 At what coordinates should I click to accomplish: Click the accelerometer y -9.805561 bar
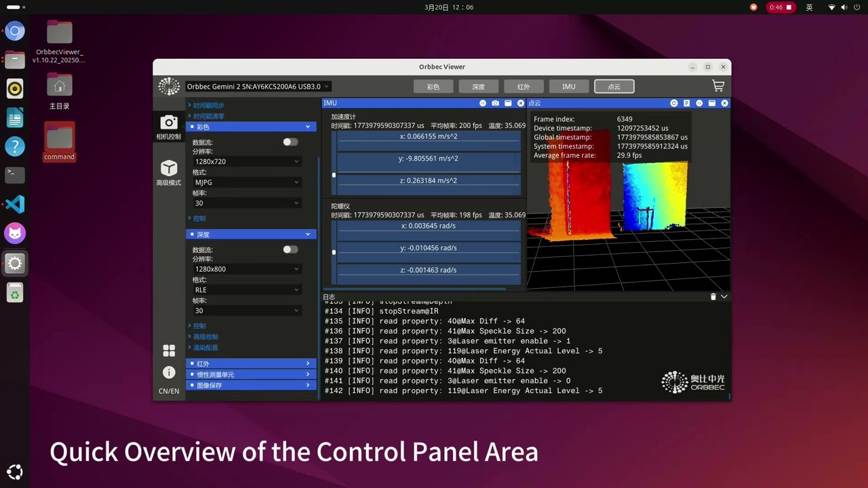[429, 162]
